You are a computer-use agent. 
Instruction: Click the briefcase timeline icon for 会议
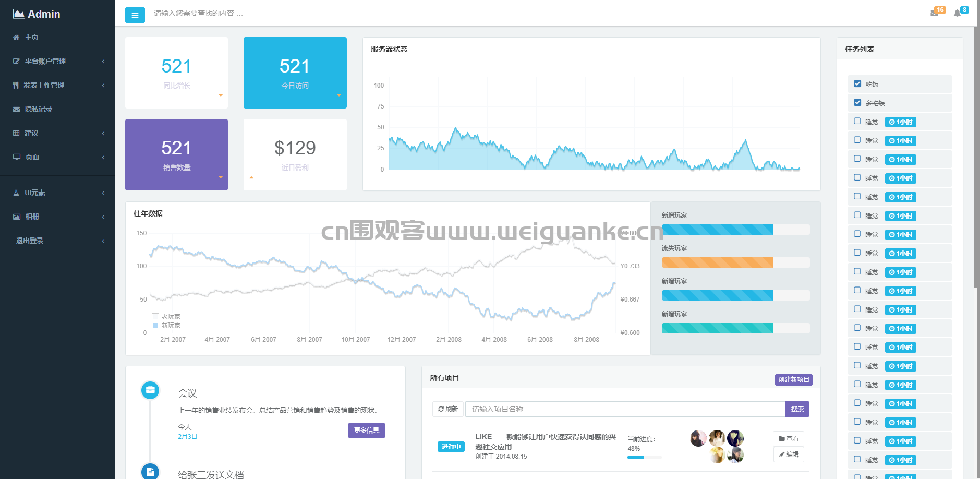(x=150, y=389)
